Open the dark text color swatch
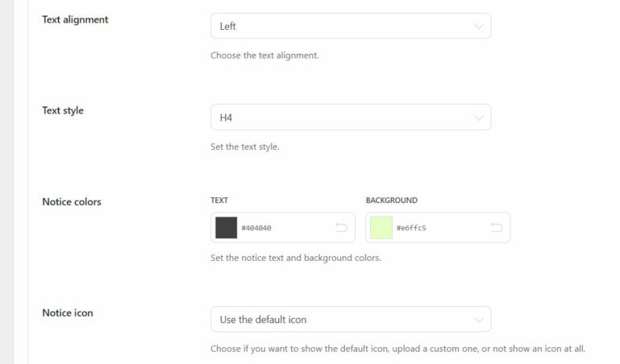The height and width of the screenshot is (364, 620). (227, 228)
